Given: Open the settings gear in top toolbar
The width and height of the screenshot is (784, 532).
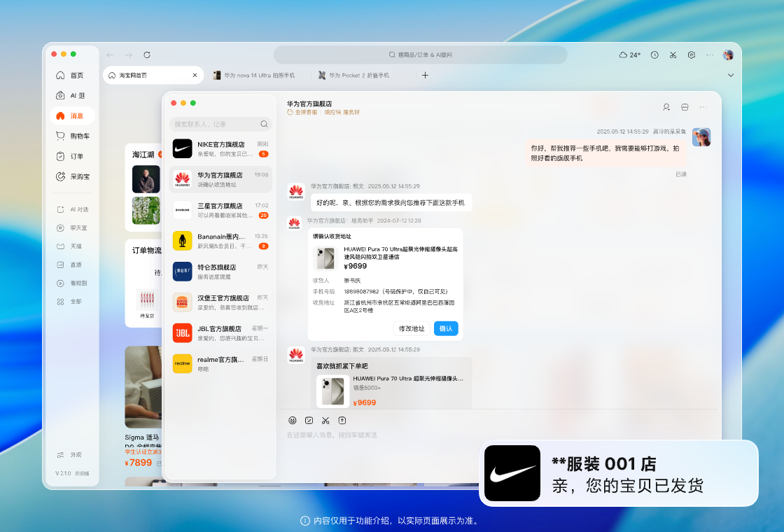Looking at the screenshot, I should click(x=691, y=55).
